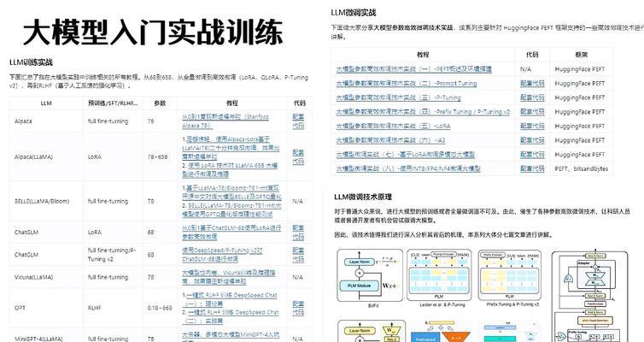Click the 预训练/SFT/RLHF column header

113,103
